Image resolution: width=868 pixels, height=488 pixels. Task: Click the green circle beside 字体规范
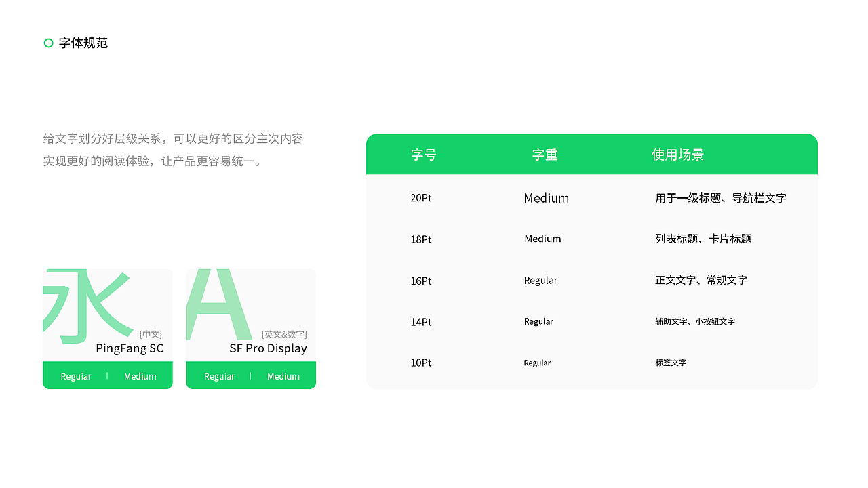coord(48,43)
